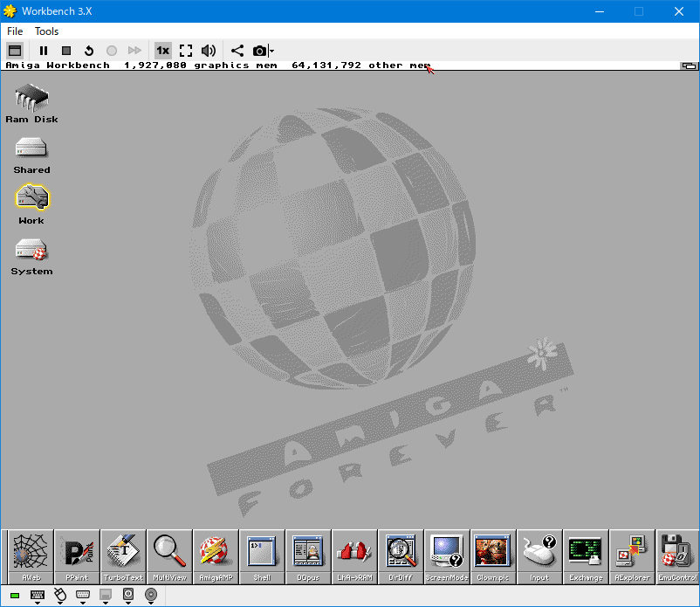
Task: Open ScreenMode preferences from dock
Action: [x=447, y=556]
